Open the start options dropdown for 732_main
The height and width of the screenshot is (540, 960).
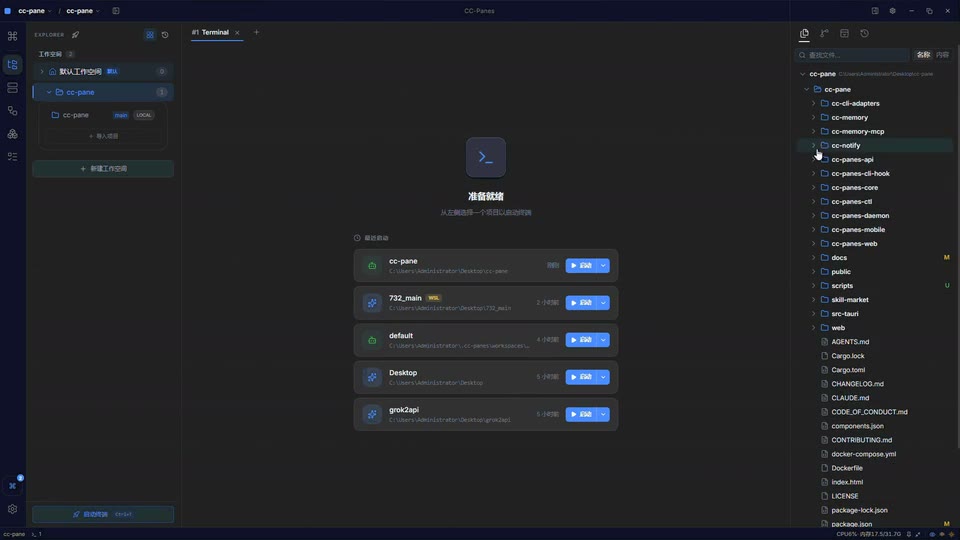click(603, 303)
